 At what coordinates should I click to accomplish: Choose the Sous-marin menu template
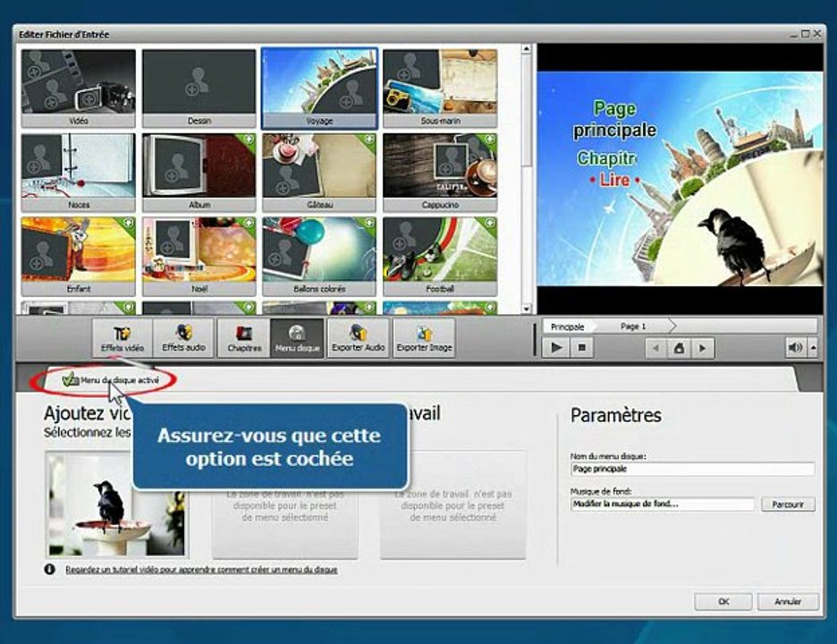(440, 89)
